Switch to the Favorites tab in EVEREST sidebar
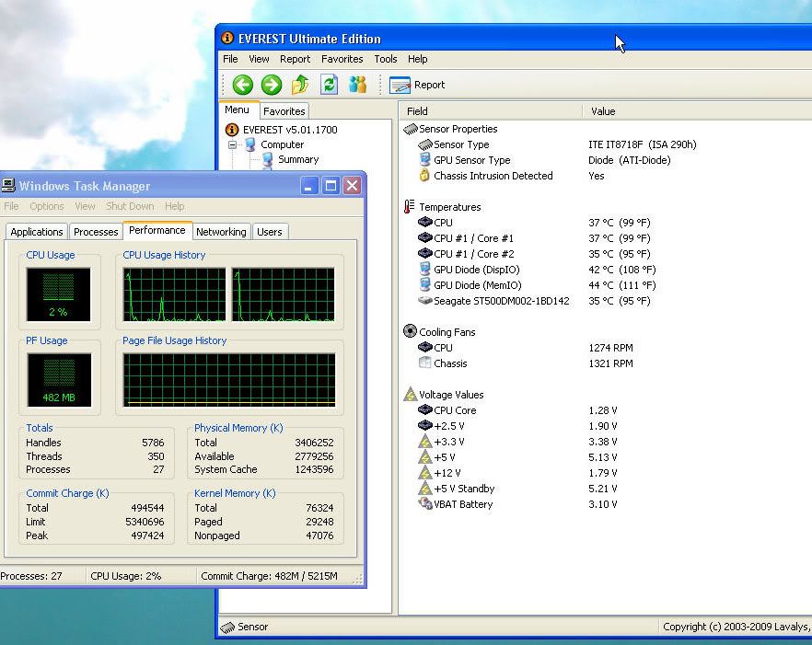This screenshot has width=812, height=645. [284, 111]
